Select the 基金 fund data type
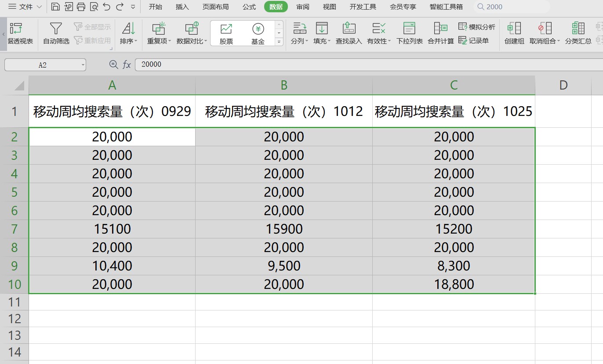This screenshot has width=603, height=364. (x=258, y=33)
